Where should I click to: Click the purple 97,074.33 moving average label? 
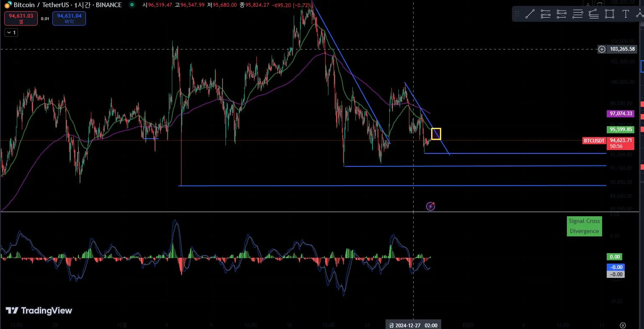621,114
